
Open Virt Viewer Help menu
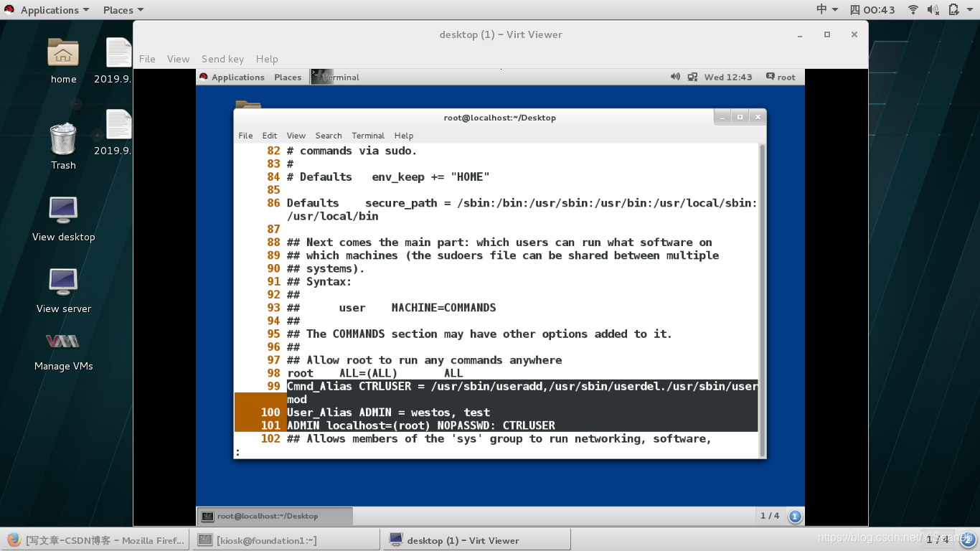click(x=267, y=59)
